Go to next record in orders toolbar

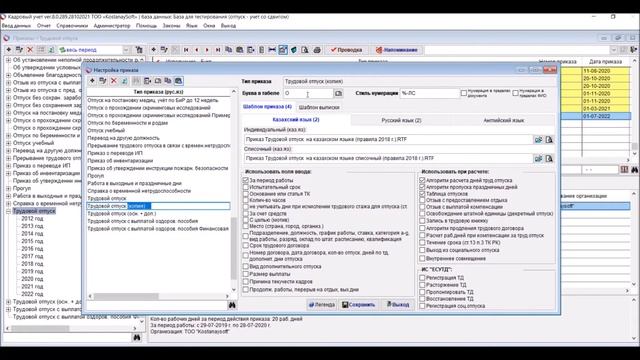point(207,50)
